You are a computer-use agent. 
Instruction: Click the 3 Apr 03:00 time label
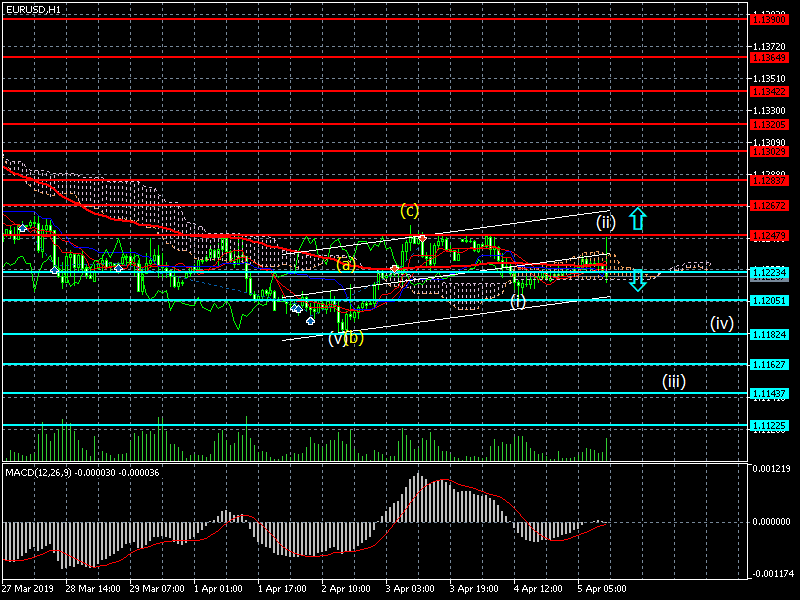click(410, 589)
